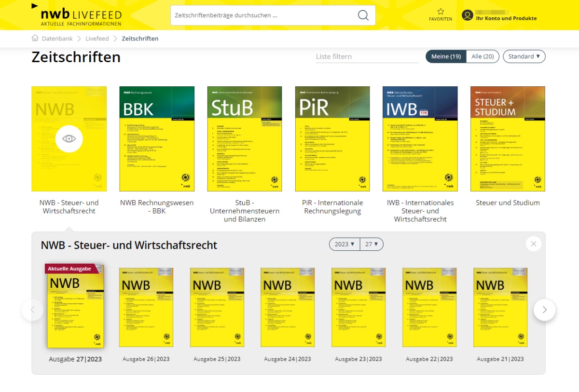
Task: Open PiR - Internationale Rechnungslegung link
Action: point(332,207)
